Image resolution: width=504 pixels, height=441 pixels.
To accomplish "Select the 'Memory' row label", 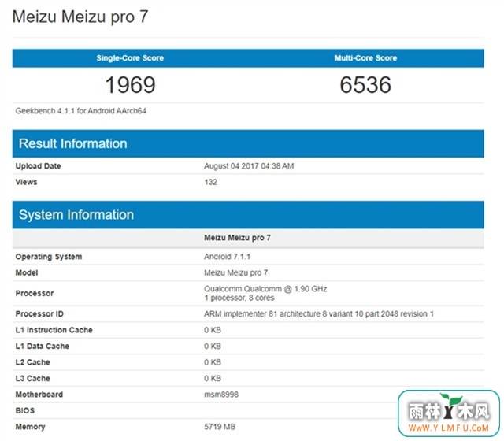I will point(30,427).
